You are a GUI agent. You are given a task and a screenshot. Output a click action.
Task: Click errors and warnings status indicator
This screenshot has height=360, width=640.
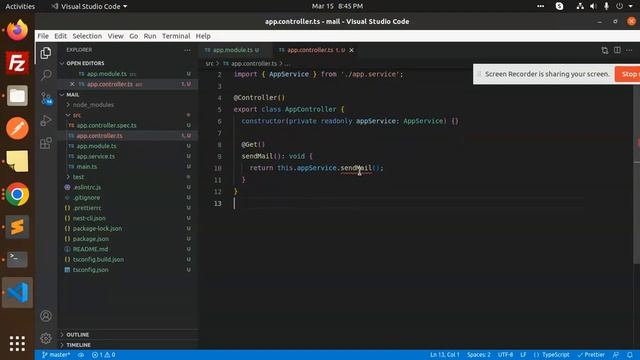pos(104,355)
